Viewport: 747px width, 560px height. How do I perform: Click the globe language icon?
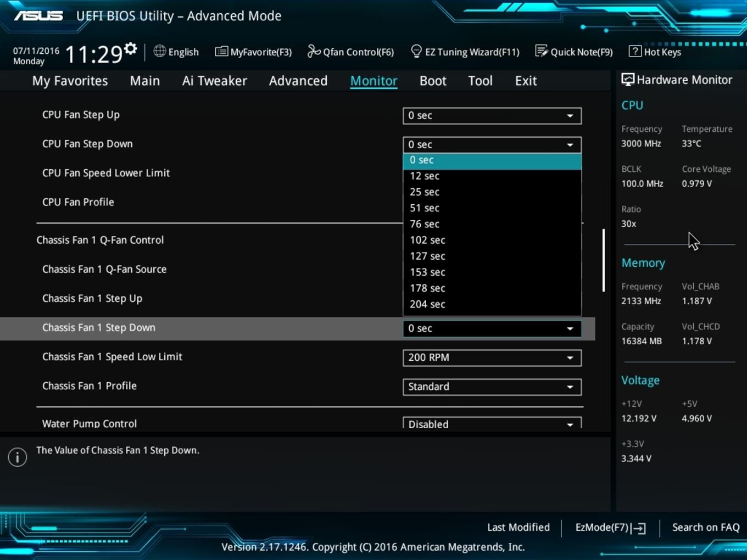pyautogui.click(x=159, y=51)
